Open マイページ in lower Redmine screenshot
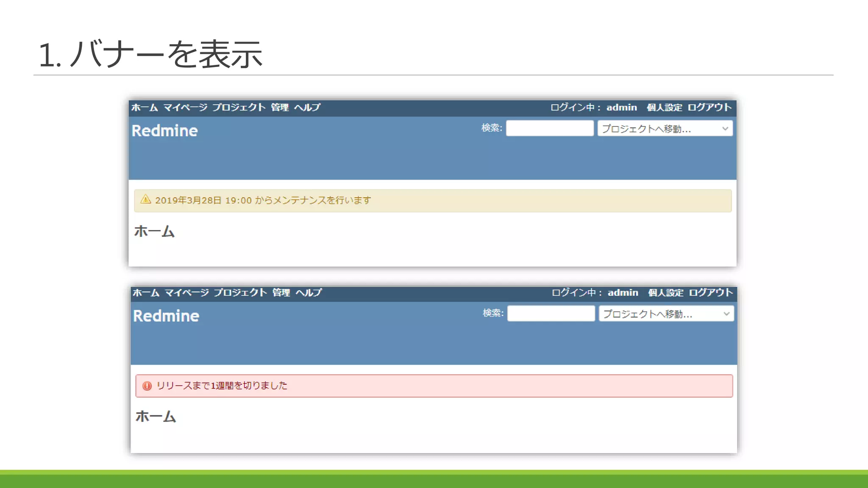Screen dimensions: 868x488 (x=187, y=293)
